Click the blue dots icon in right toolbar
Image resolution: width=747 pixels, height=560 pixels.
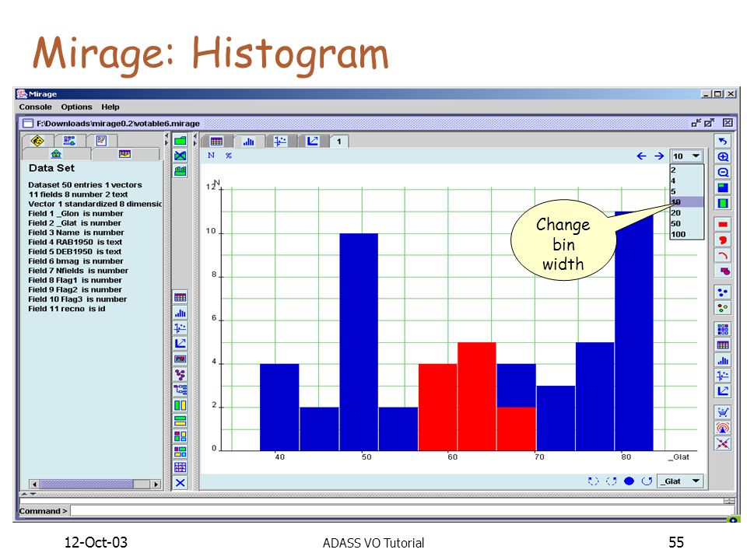pos(723,292)
